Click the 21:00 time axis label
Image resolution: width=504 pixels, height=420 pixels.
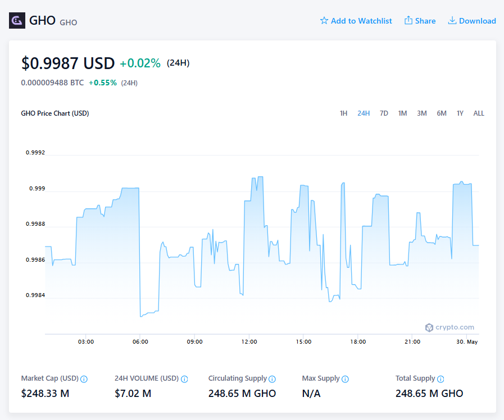pyautogui.click(x=412, y=341)
